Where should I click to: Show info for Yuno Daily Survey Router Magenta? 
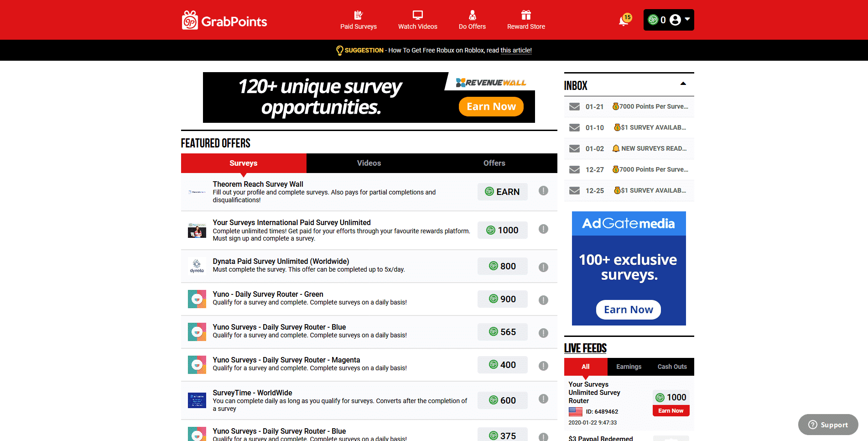(x=543, y=366)
